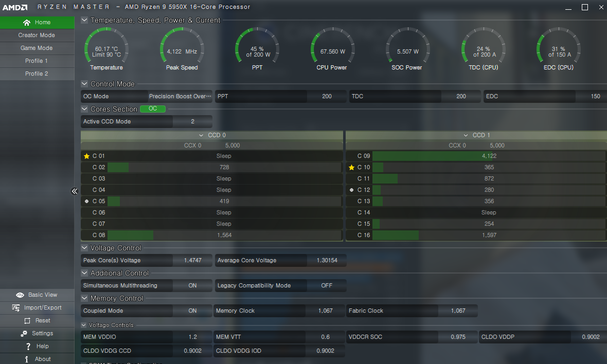Click the Reset icon in sidebar

[x=27, y=321]
